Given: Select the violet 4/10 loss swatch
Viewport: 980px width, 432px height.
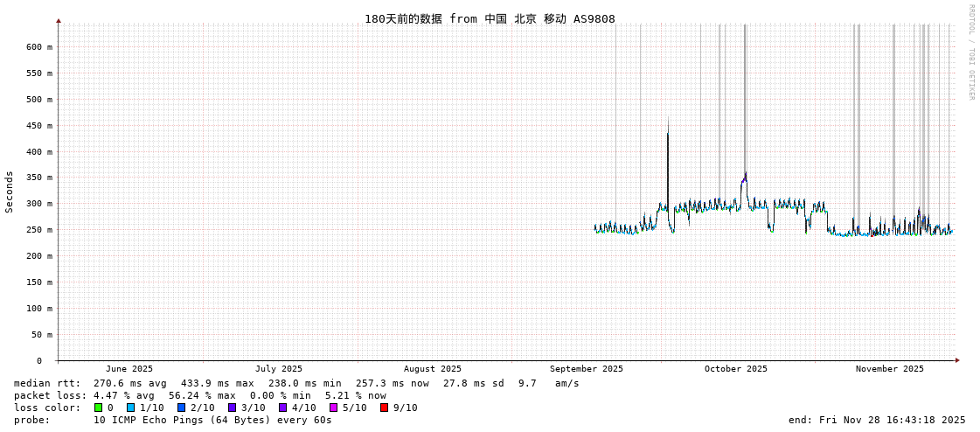Looking at the screenshot, I should (x=282, y=408).
